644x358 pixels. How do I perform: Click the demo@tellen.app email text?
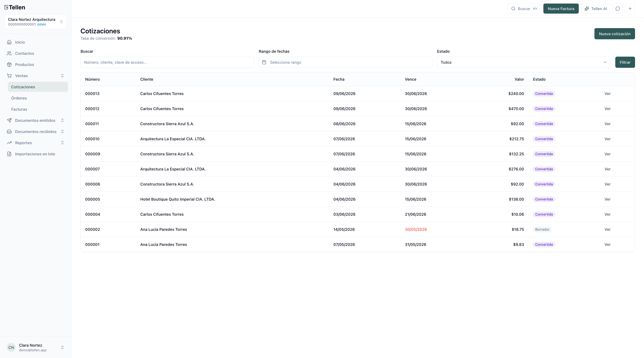(33, 350)
